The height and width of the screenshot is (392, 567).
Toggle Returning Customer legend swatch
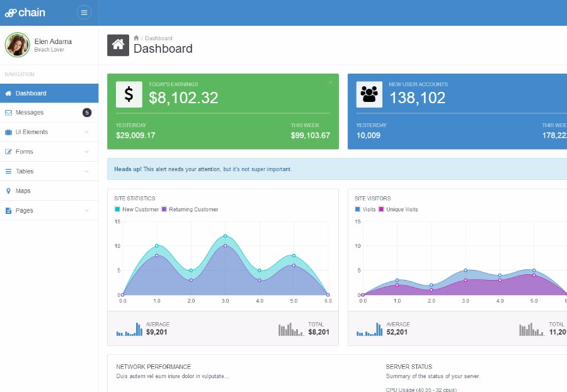tap(164, 209)
